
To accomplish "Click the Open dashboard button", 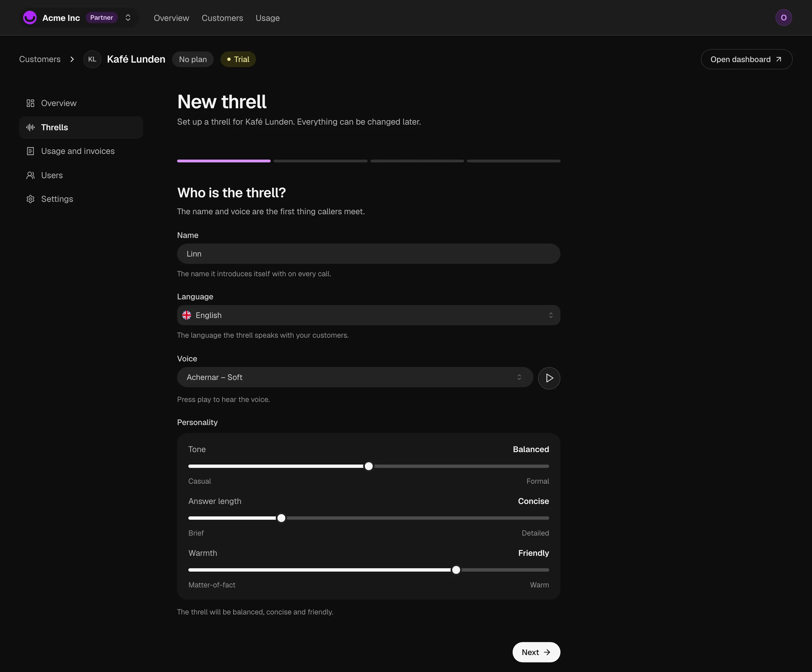I will click(746, 59).
